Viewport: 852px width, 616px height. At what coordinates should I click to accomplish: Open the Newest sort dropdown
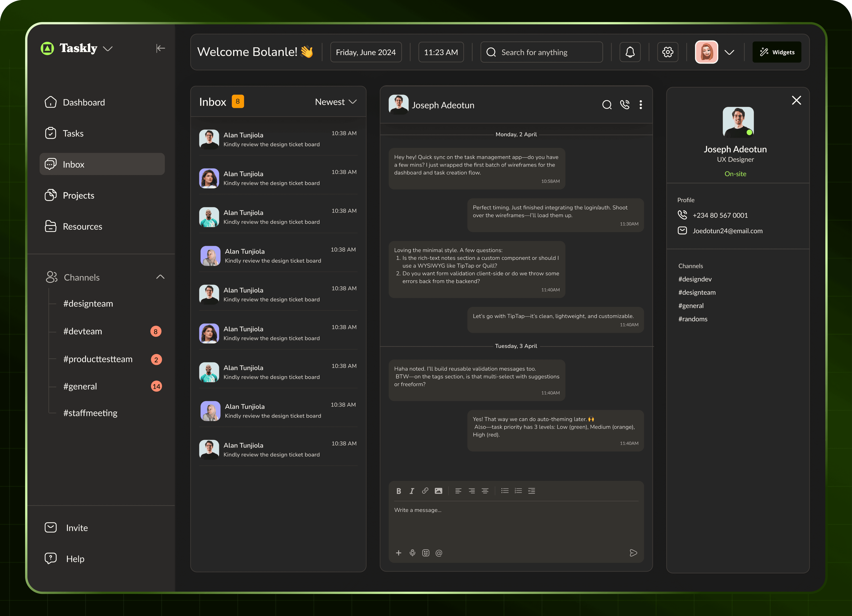click(336, 102)
